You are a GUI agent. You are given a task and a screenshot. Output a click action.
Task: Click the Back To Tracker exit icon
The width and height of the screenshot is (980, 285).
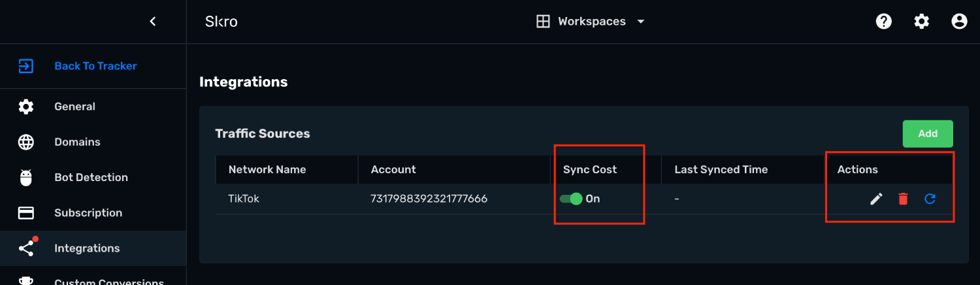[26, 66]
